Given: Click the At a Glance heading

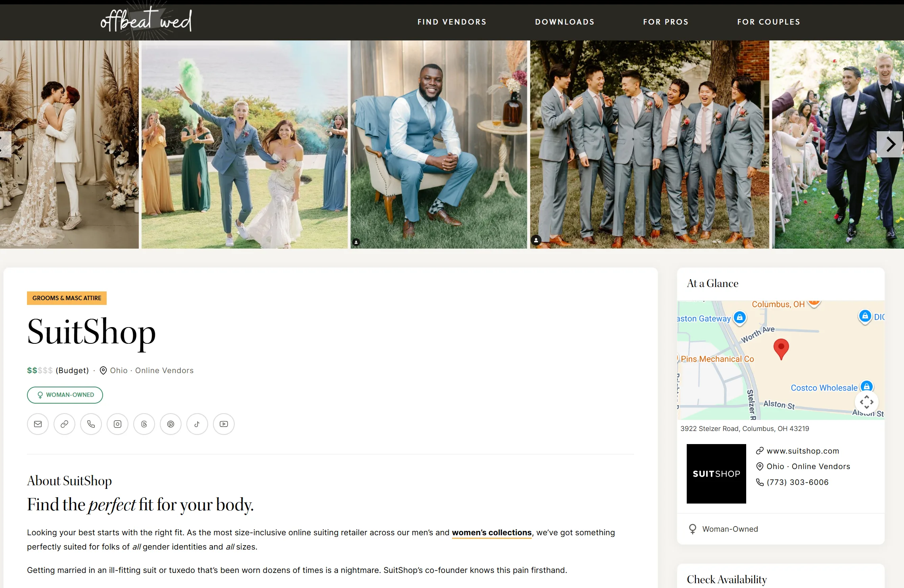Looking at the screenshot, I should pos(712,283).
